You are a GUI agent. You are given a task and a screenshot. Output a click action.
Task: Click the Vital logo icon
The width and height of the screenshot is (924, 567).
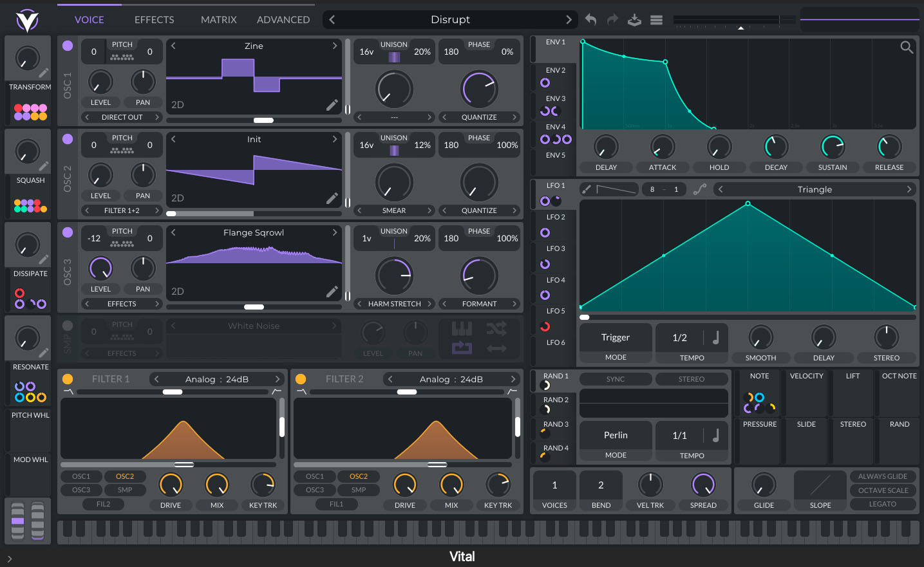(27, 20)
